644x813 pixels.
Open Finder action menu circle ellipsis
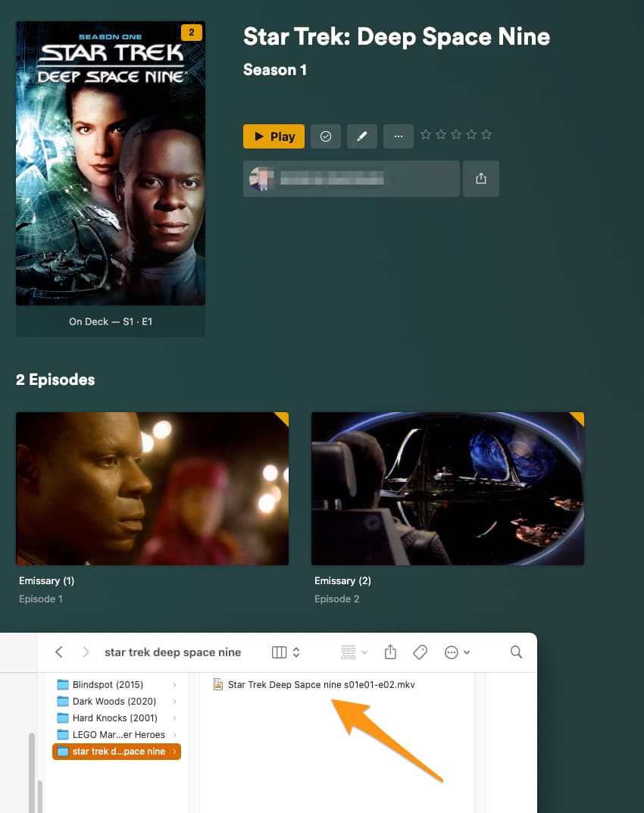click(x=457, y=652)
